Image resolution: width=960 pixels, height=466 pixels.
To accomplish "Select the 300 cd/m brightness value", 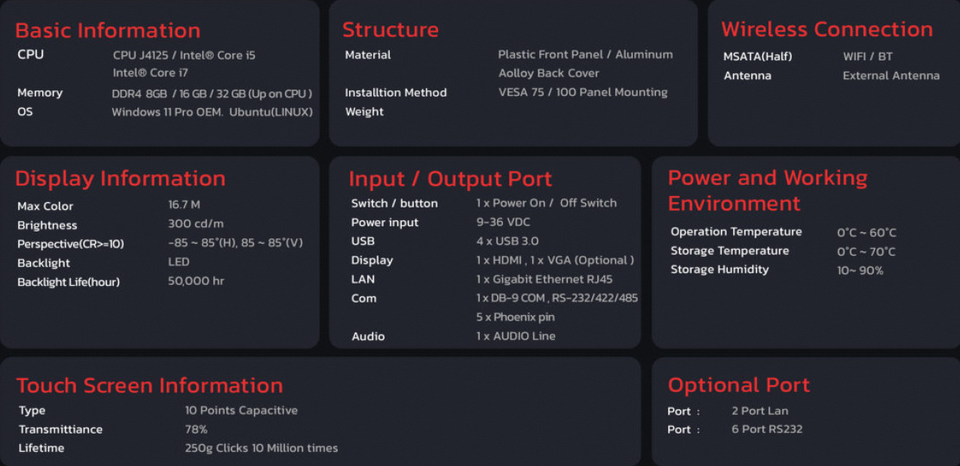I will click(x=196, y=225).
